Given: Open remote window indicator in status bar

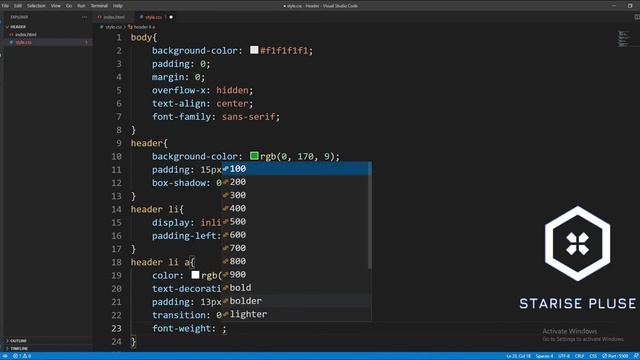Looking at the screenshot, I should [x=5, y=356].
